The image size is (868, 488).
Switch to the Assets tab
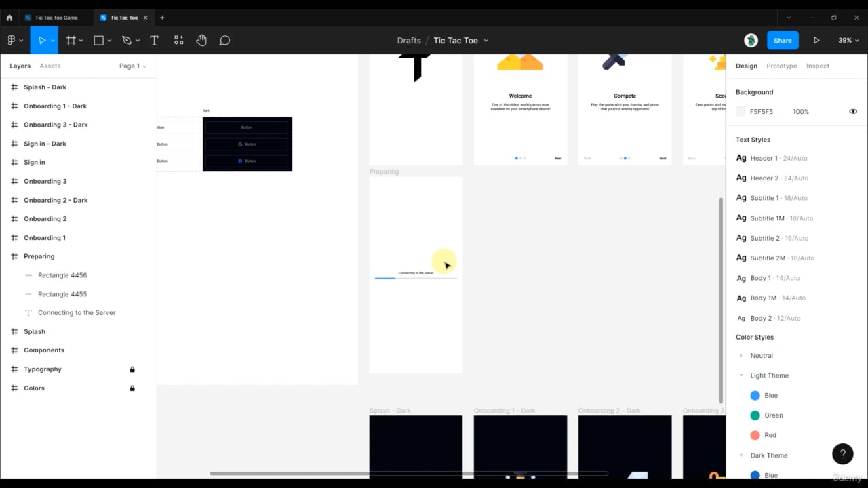[50, 66]
